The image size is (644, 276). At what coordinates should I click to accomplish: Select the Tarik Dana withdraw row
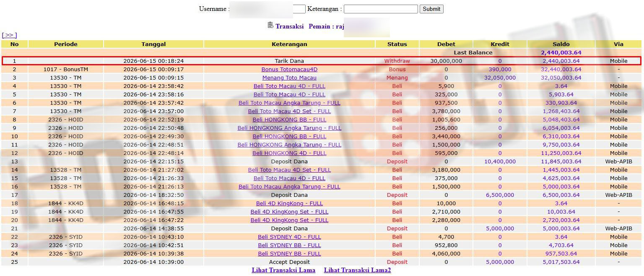point(322,61)
